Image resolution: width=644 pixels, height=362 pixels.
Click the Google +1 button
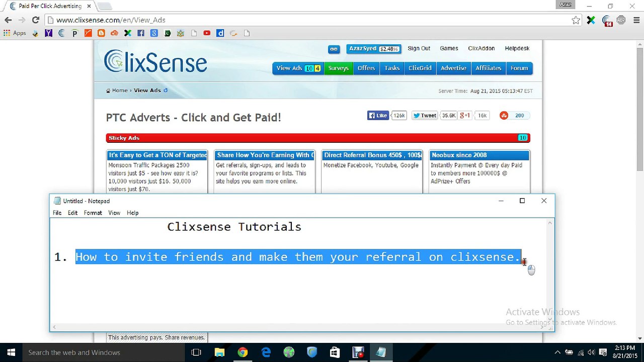(x=464, y=116)
